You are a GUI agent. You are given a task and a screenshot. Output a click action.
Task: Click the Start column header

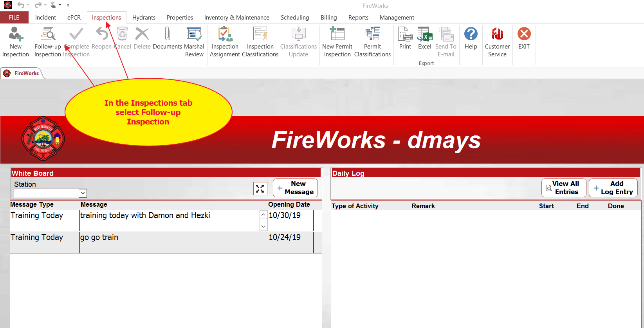[x=547, y=206]
